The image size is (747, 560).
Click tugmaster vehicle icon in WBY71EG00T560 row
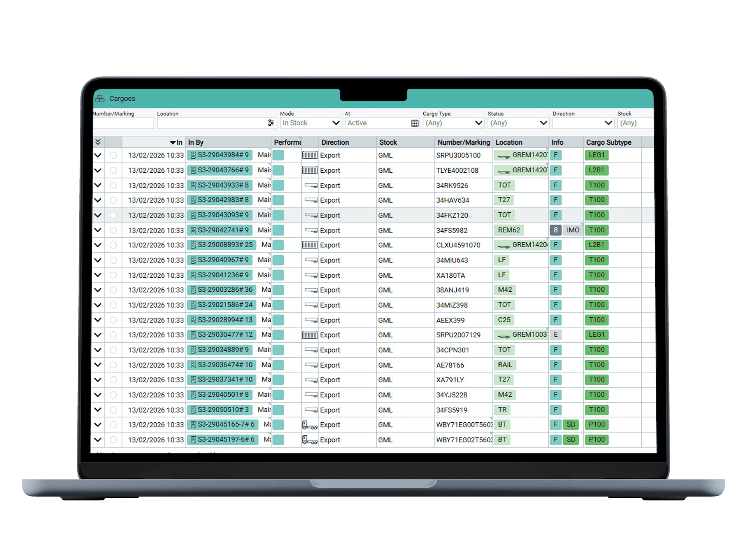pos(310,425)
